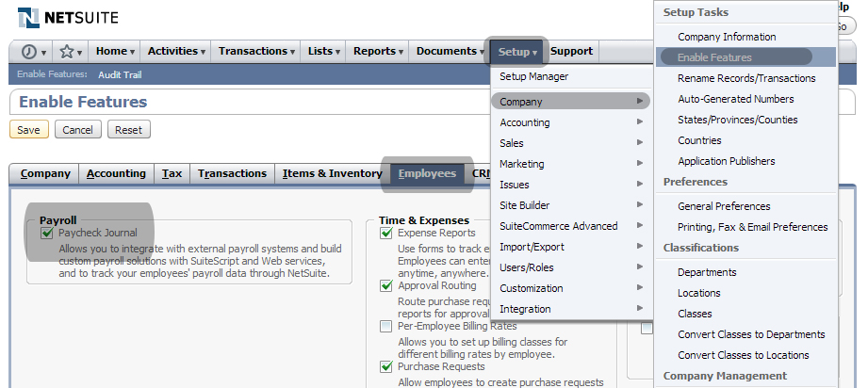Switch to the Items & Inventory tab
The width and height of the screenshot is (868, 388).
point(332,174)
